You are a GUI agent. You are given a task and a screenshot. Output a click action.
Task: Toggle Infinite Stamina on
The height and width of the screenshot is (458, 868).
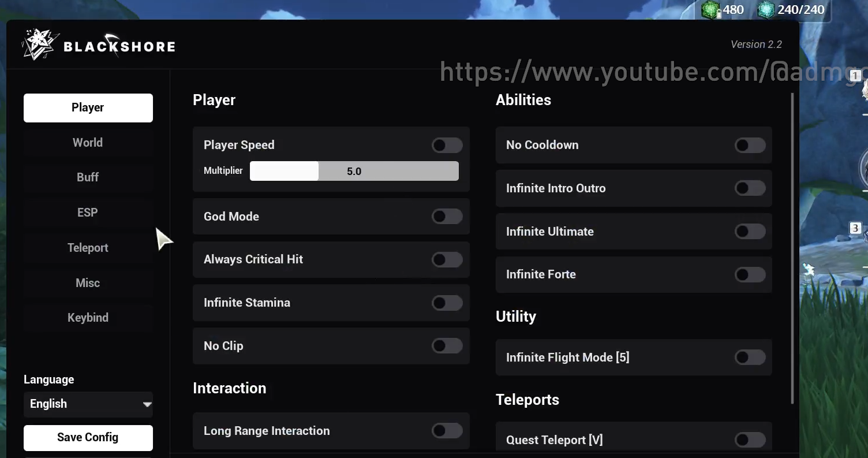[447, 303]
